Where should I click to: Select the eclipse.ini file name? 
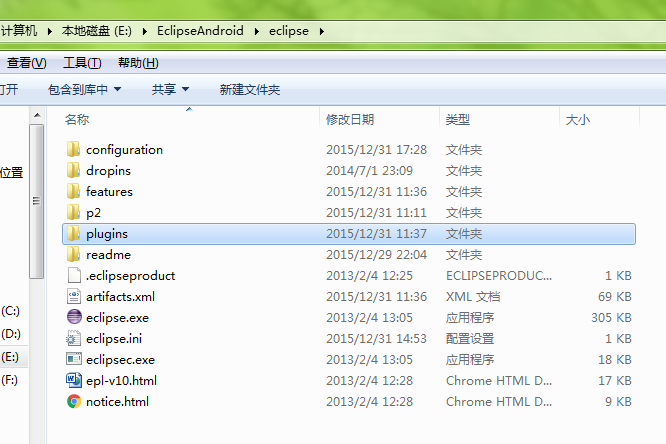point(114,339)
